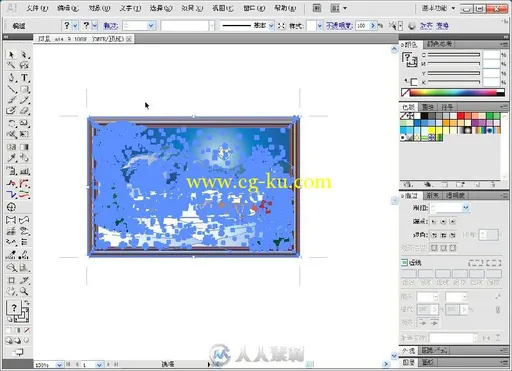512x371 pixels.
Task: Select the Hand tool
Action: point(11,291)
